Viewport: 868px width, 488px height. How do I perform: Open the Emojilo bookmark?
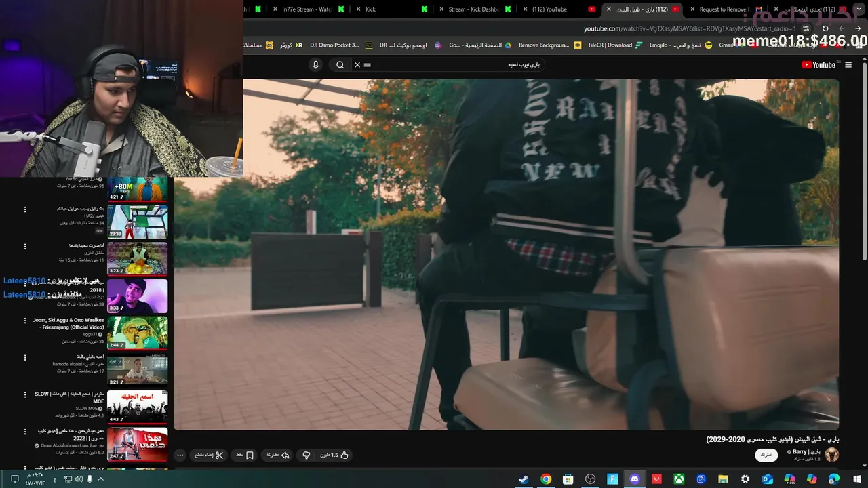tap(681, 45)
